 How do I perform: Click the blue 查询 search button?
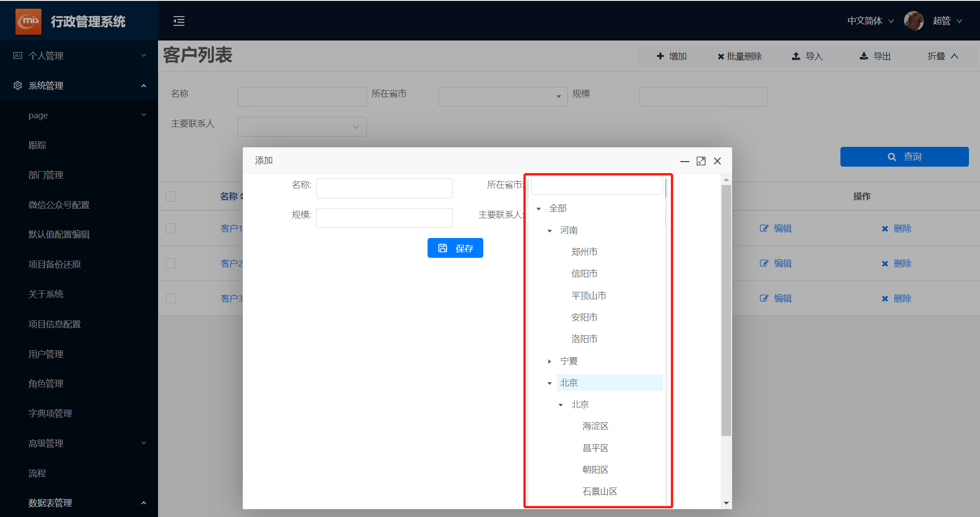(904, 157)
